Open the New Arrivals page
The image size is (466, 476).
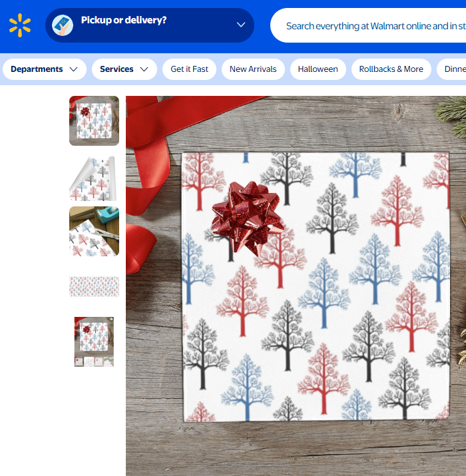click(253, 69)
